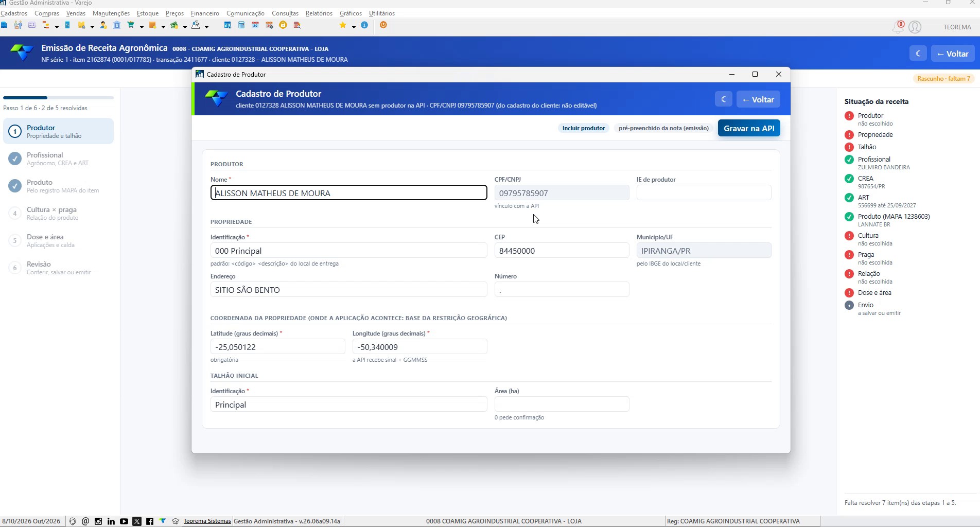Open LinkedIn icon in the status bar

pyautogui.click(x=111, y=521)
